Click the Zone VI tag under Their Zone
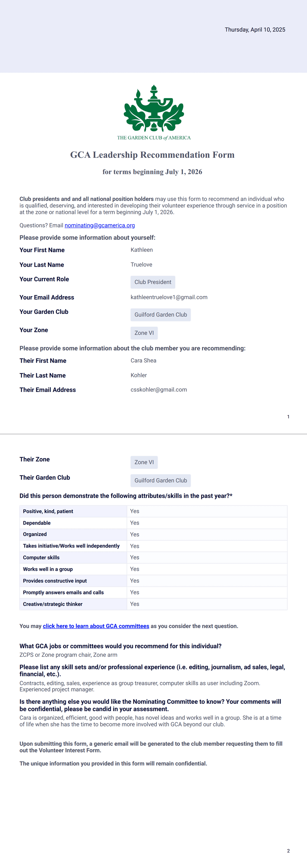Image resolution: width=307 pixels, height=868 pixels. click(144, 462)
